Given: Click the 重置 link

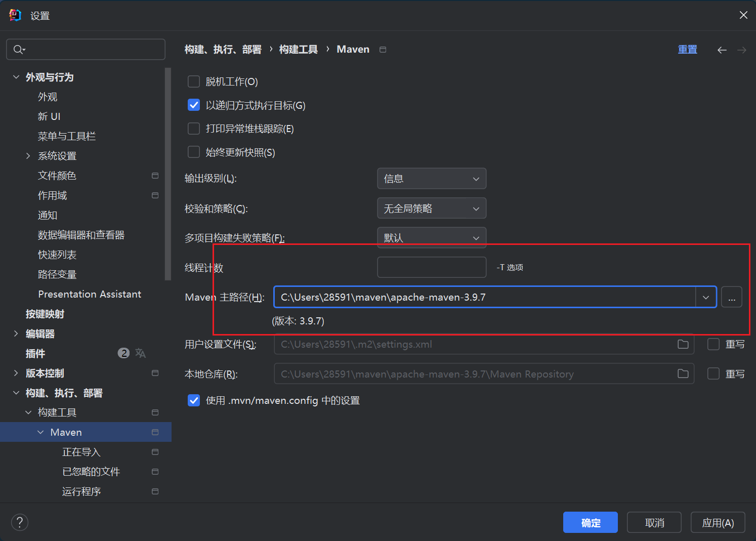Looking at the screenshot, I should point(688,50).
